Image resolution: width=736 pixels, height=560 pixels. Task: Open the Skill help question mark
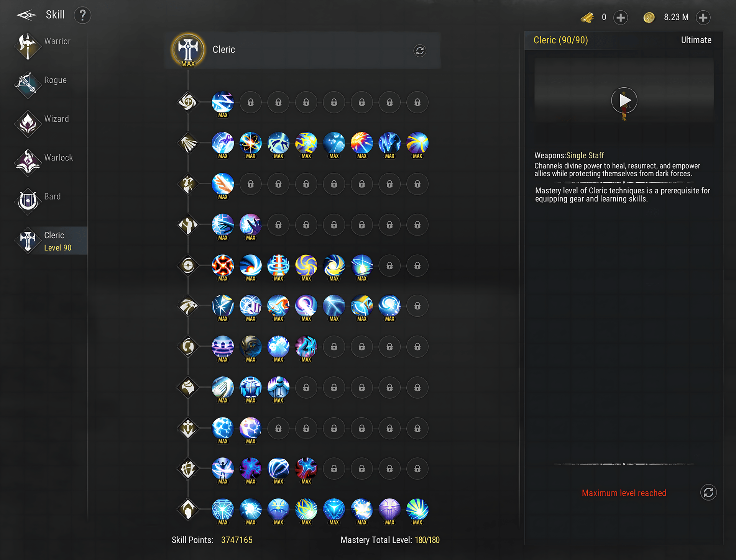point(82,15)
